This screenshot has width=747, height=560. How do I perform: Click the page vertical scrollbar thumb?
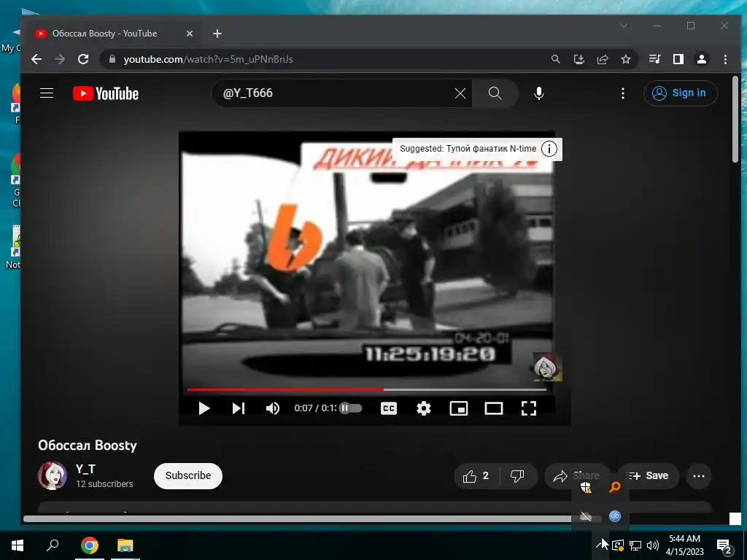(735, 119)
